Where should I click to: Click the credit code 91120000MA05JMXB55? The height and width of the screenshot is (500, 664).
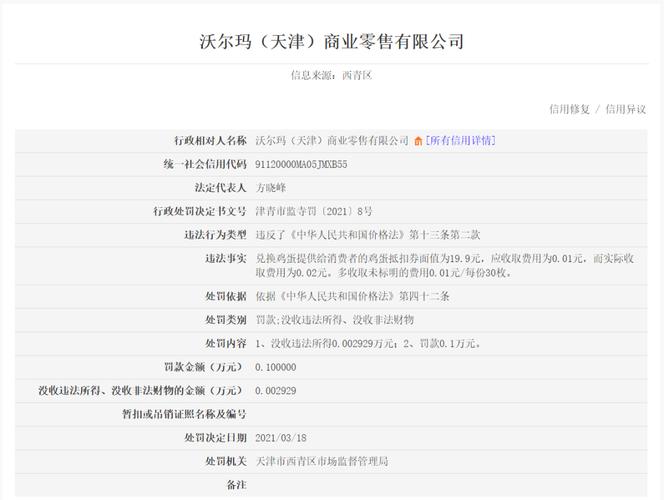pyautogui.click(x=301, y=164)
